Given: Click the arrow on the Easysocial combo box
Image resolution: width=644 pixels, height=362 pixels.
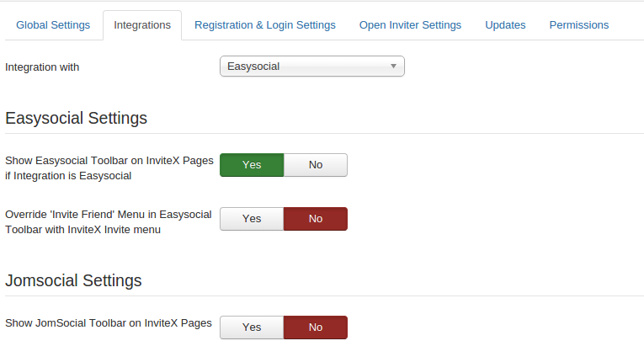Looking at the screenshot, I should (x=393, y=67).
